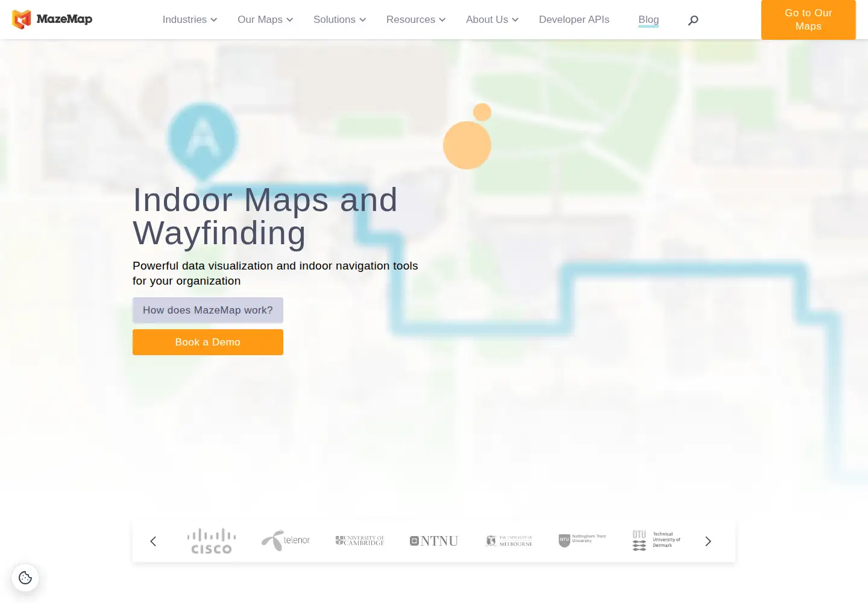
Task: Click the University of Melbourne logo
Action: [508, 541]
